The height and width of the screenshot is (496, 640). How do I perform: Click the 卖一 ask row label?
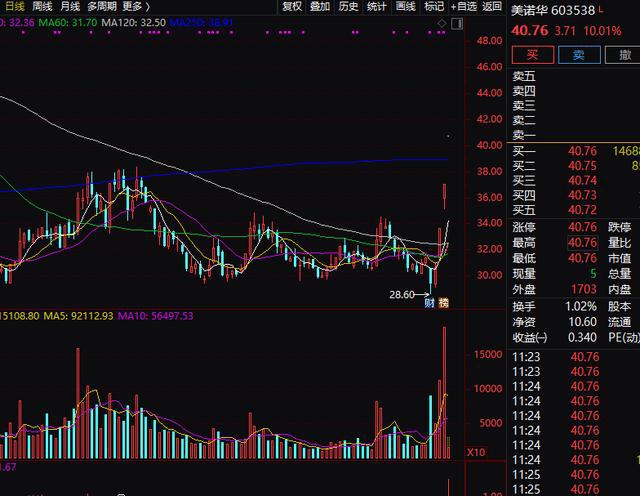pyautogui.click(x=524, y=135)
